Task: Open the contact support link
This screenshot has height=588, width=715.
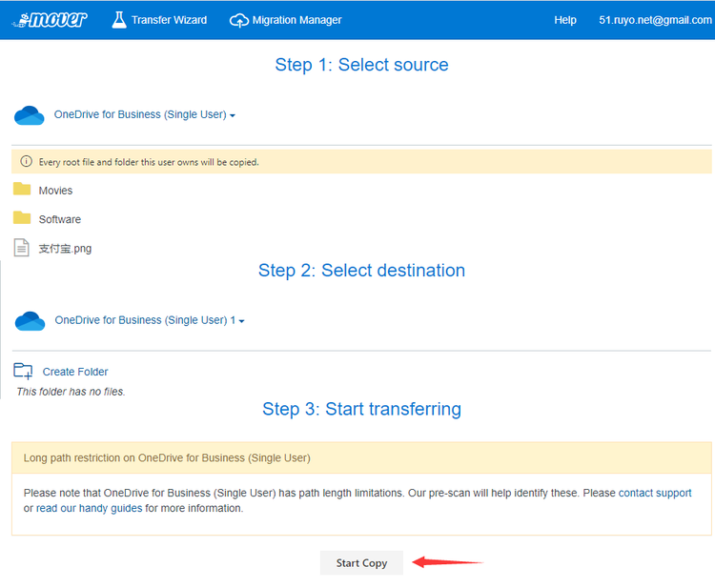Action: [655, 493]
